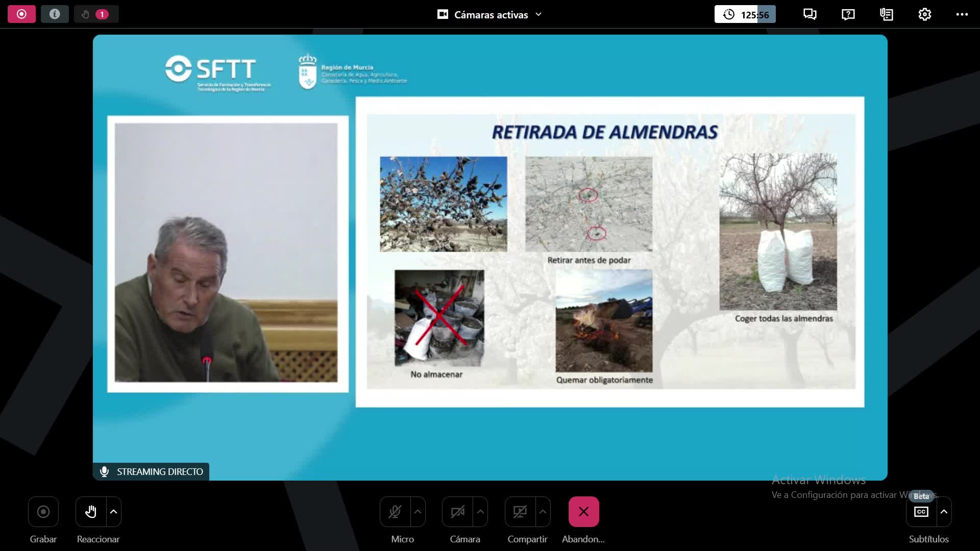Open the Cámaras activas view dropdown
980x551 pixels.
tap(489, 15)
